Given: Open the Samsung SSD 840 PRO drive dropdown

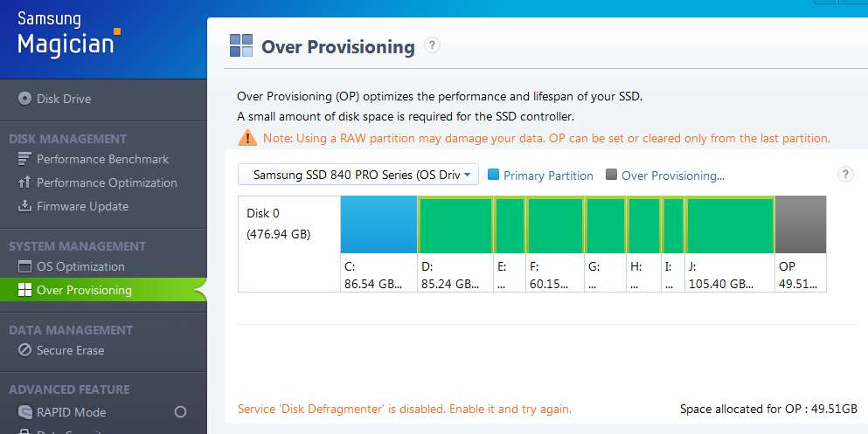Looking at the screenshot, I should coord(358,175).
